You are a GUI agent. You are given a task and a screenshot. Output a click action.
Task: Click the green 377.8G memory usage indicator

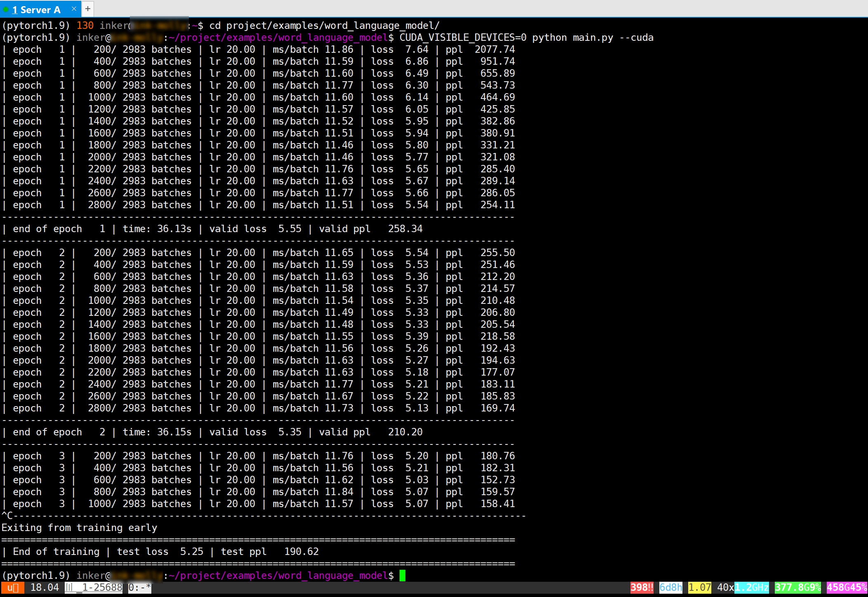(797, 588)
